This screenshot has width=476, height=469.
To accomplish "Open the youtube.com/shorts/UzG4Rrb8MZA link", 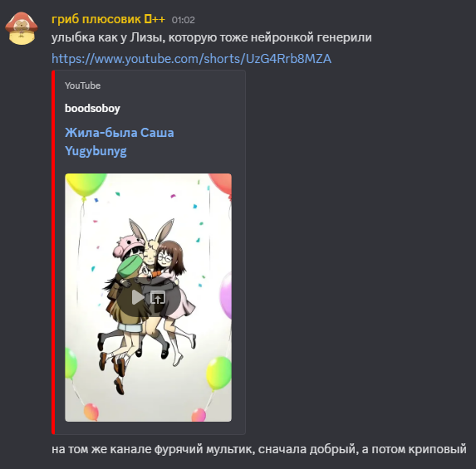I will click(x=191, y=59).
